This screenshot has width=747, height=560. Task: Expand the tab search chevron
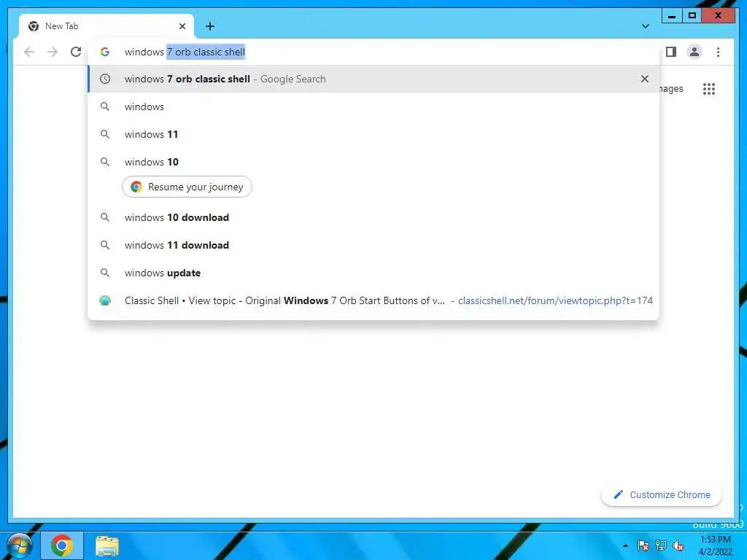(x=646, y=26)
